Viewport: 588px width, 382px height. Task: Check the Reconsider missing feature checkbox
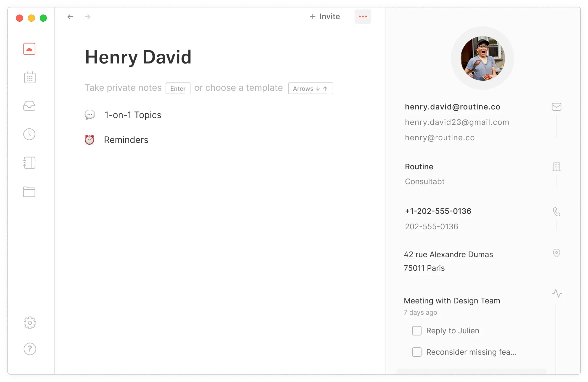416,352
